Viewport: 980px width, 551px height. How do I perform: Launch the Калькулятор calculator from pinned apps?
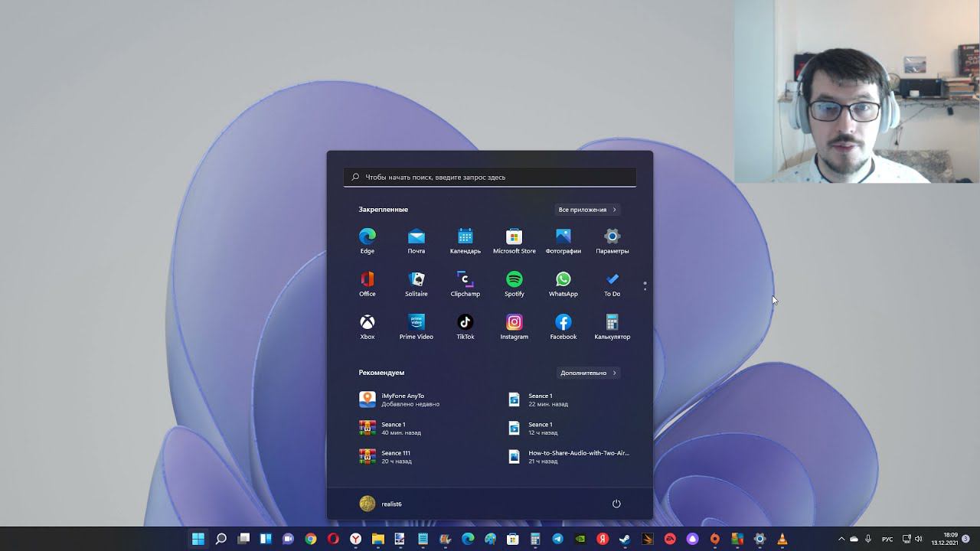tap(612, 327)
